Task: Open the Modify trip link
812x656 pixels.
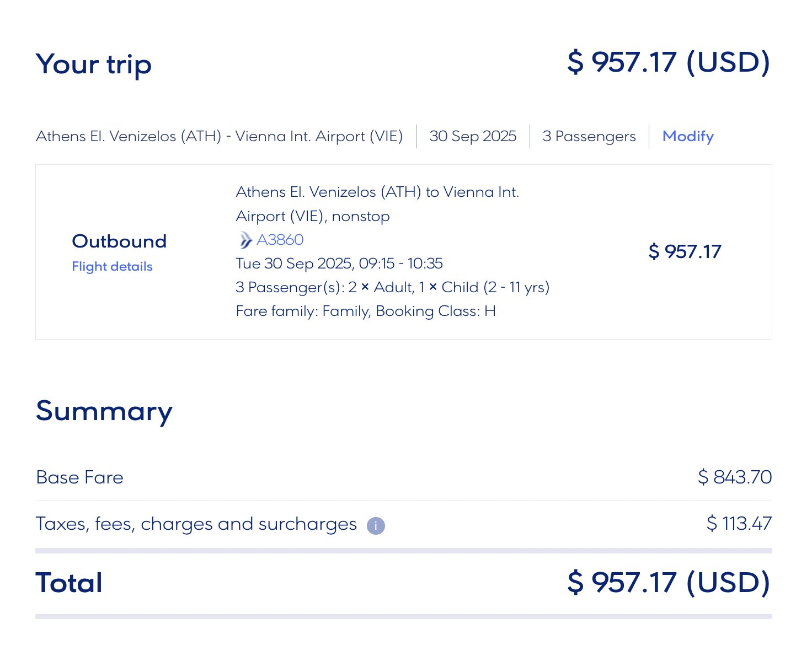Action: tap(688, 136)
